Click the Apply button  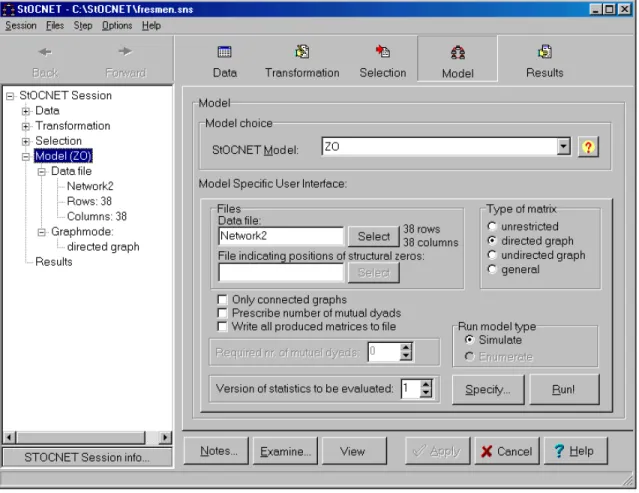click(x=437, y=451)
